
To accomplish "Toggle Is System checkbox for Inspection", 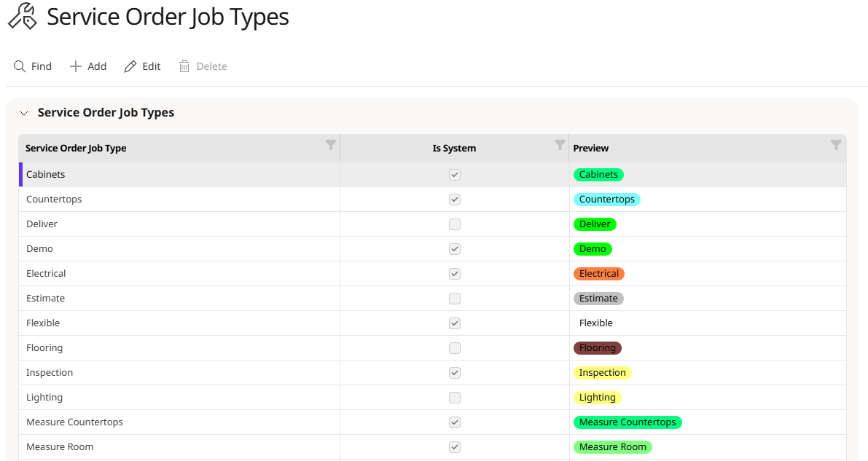I will [455, 373].
